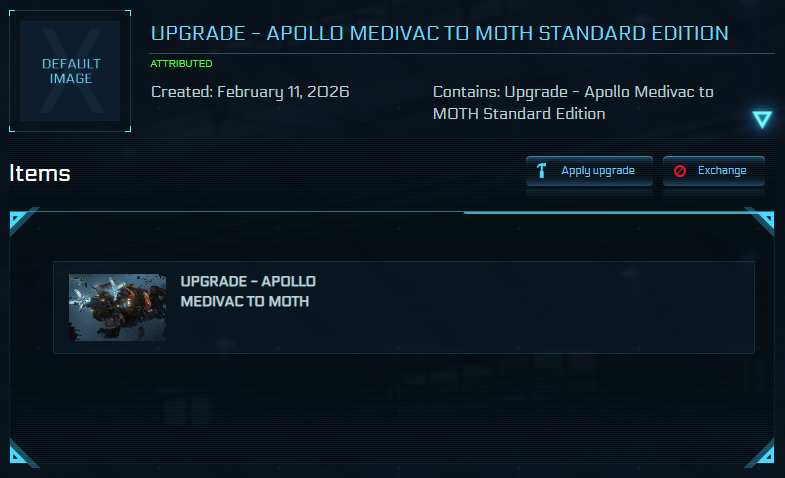Click the item name "Upgrade - Apollo Medivac to MOTH"
The height and width of the screenshot is (478, 785).
tap(248, 291)
